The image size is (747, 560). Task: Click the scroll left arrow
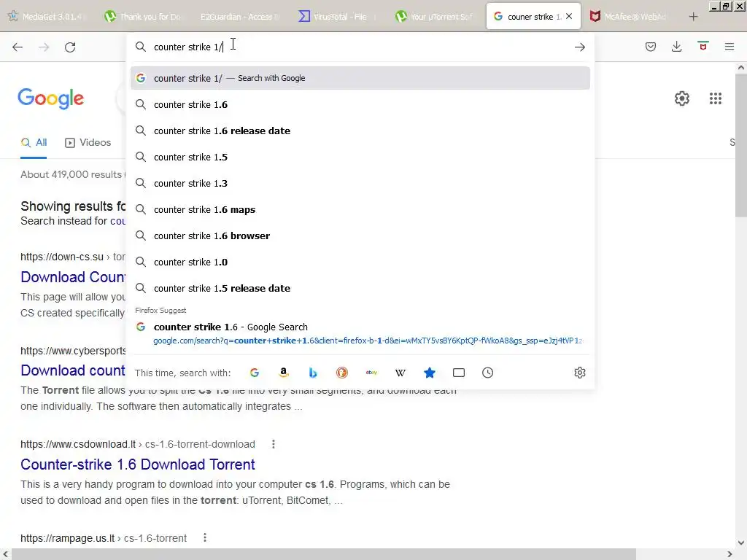click(6, 554)
